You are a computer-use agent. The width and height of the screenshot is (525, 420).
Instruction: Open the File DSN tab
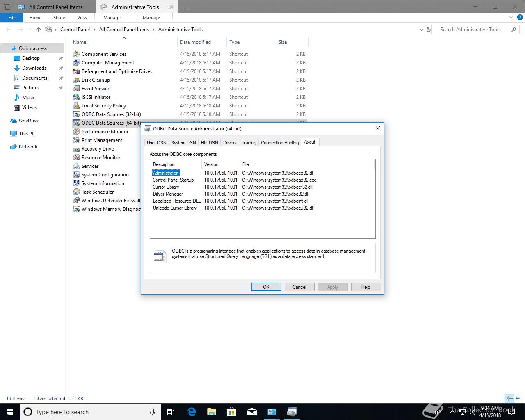209,143
